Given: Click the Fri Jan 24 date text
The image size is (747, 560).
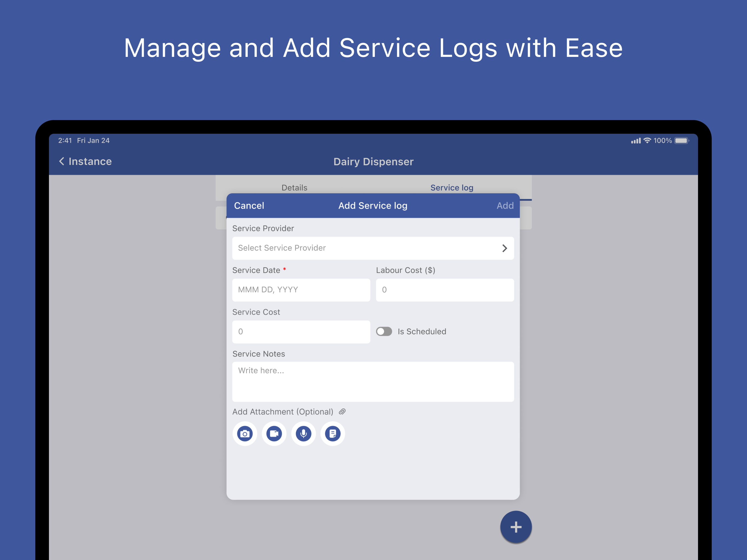Looking at the screenshot, I should click(93, 141).
